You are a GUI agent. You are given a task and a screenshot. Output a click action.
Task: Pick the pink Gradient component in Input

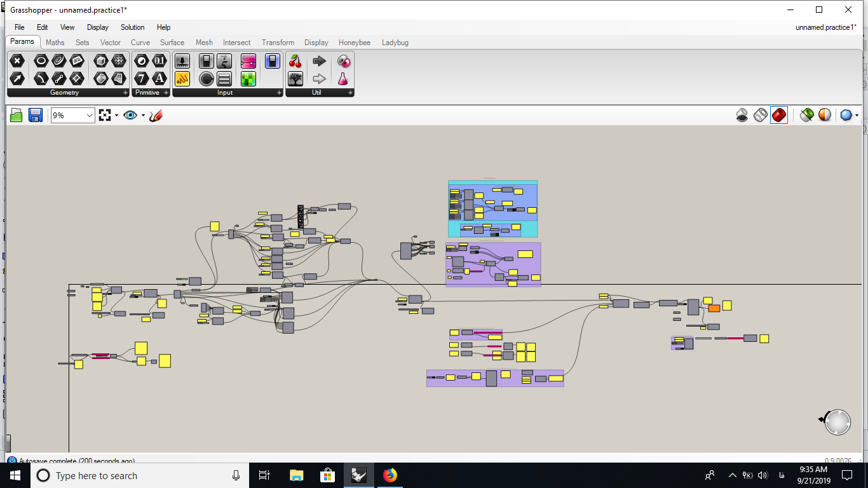(x=248, y=61)
